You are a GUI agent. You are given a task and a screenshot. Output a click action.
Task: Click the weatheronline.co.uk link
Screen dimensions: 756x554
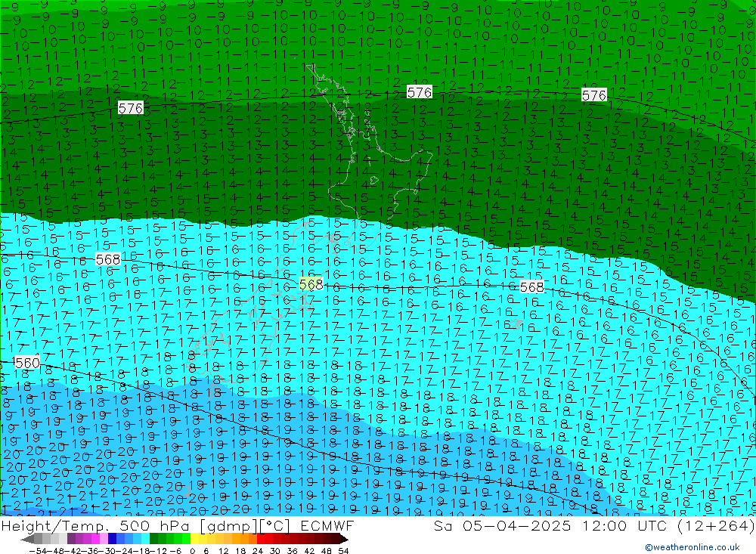tap(692, 547)
